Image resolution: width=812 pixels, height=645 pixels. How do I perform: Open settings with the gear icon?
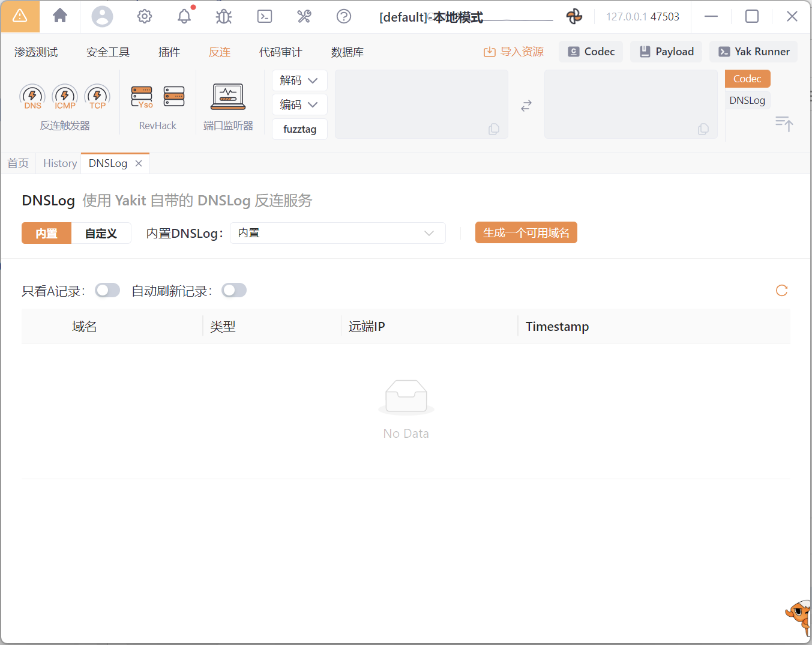145,16
